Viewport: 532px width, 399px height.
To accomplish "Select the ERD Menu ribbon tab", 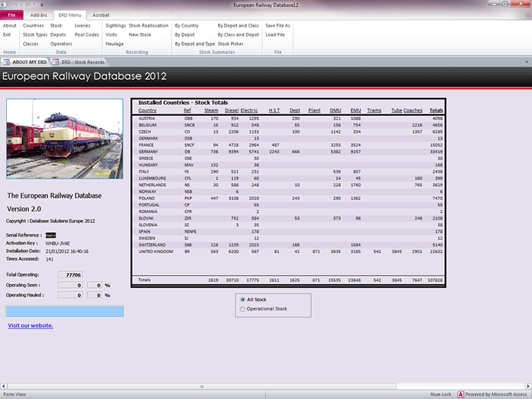I will (70, 15).
